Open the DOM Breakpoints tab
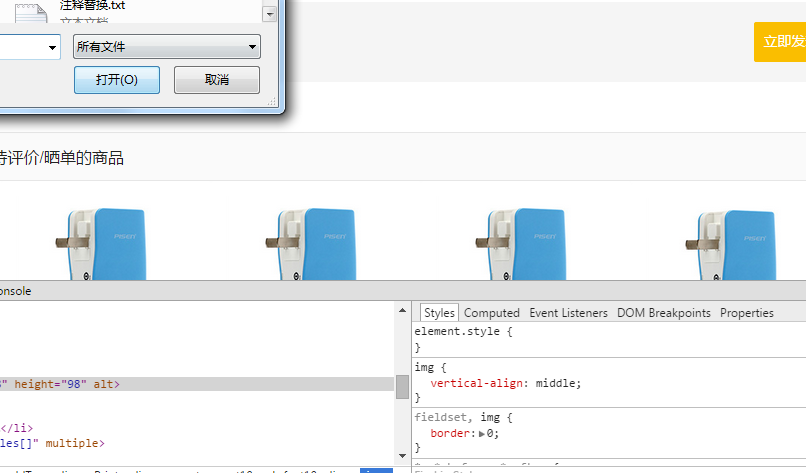The image size is (806, 473). coord(663,313)
